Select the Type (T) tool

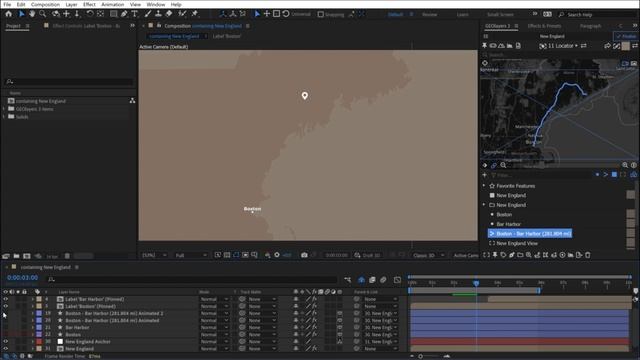coord(134,14)
